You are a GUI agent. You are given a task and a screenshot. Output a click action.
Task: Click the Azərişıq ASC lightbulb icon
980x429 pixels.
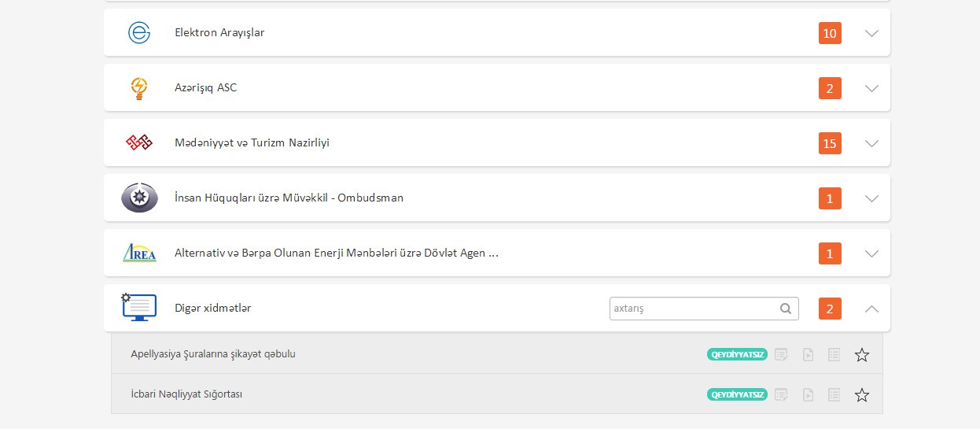click(x=139, y=88)
